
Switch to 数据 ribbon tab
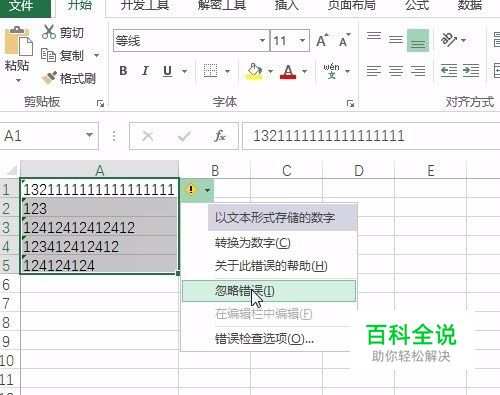click(469, 5)
